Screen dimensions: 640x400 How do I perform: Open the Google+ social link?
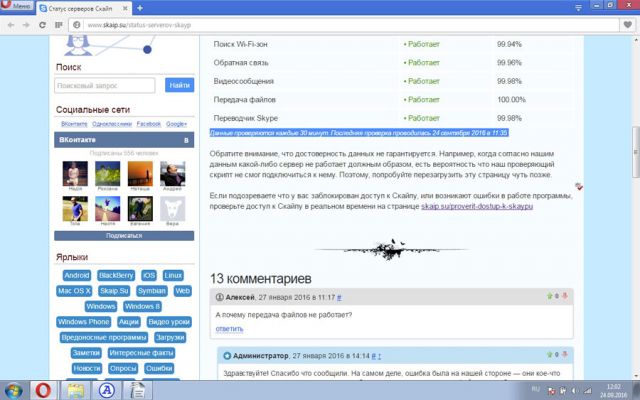pos(176,124)
